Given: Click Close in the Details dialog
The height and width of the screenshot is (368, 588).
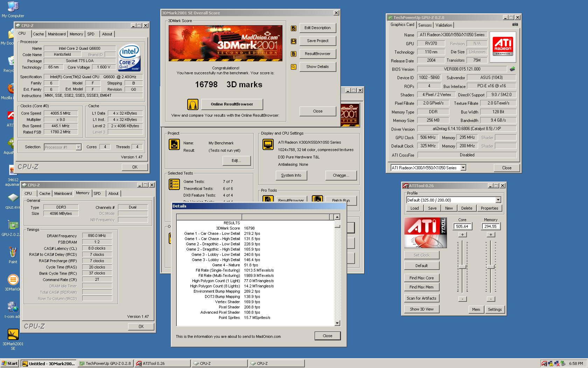Looking at the screenshot, I should (x=327, y=336).
